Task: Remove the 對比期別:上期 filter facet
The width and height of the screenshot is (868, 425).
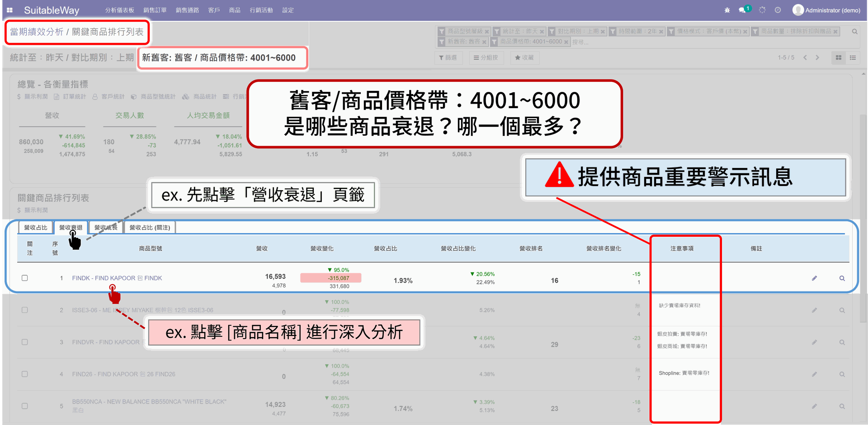Action: [603, 32]
